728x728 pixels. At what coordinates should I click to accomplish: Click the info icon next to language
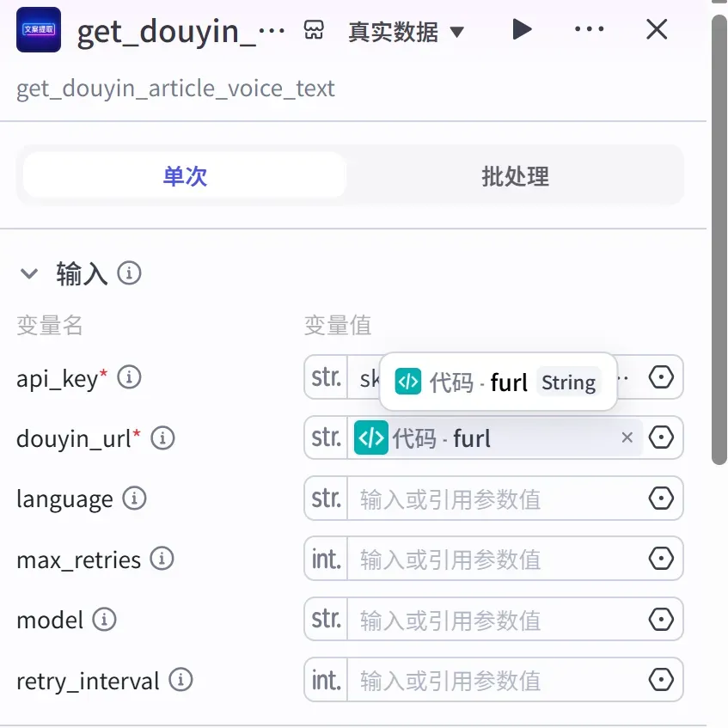point(134,499)
